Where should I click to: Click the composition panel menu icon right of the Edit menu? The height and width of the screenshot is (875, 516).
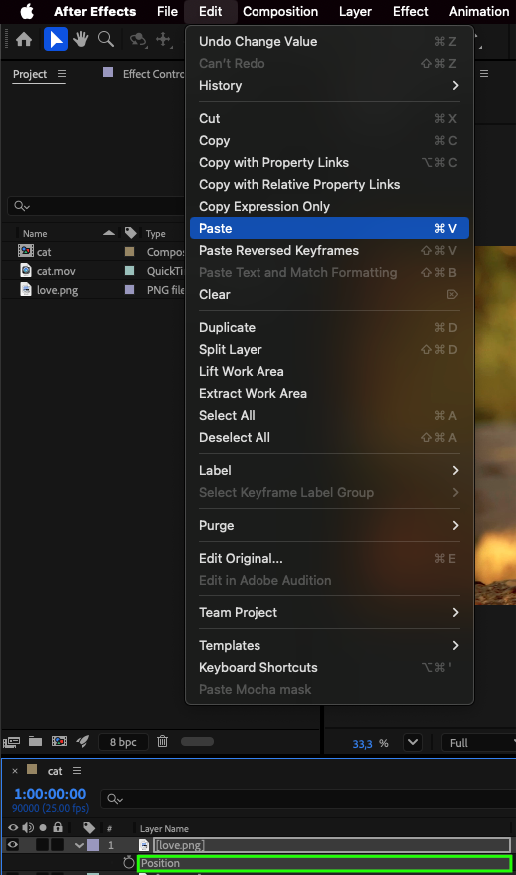pos(484,74)
